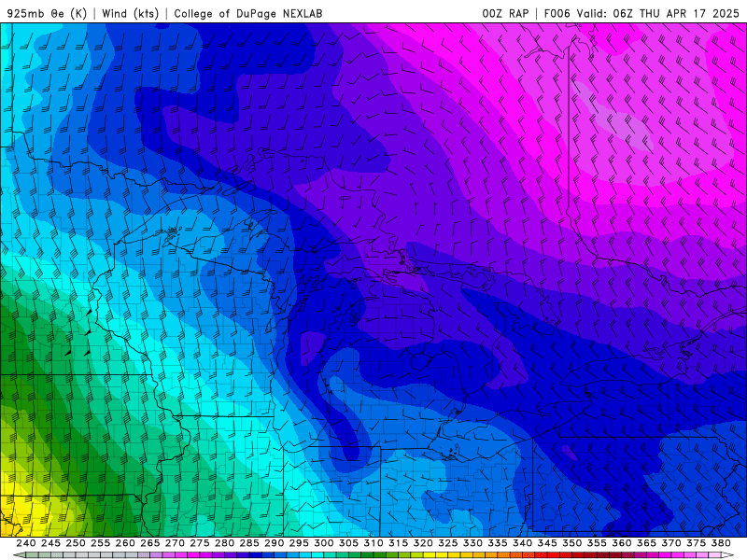Click the 260 value on the color scale
Image resolution: width=747 pixels, height=560 pixels.
(125, 543)
